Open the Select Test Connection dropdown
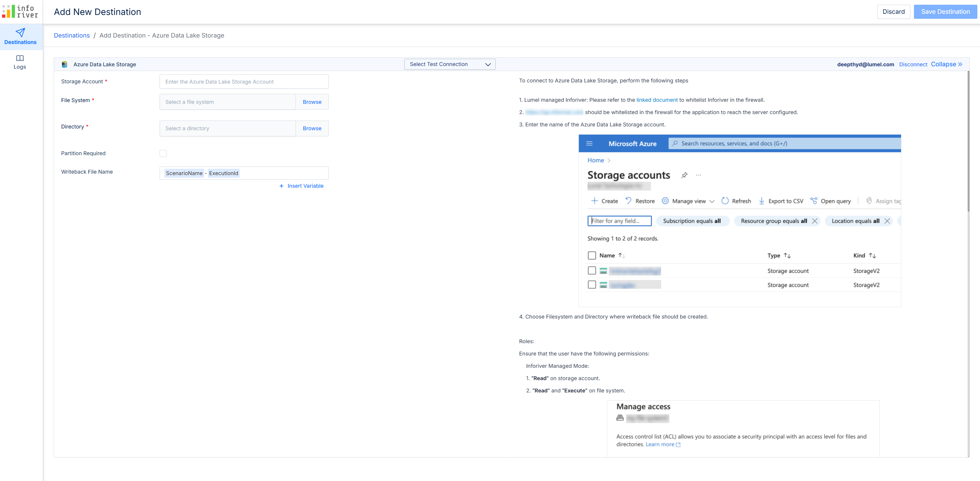The width and height of the screenshot is (980, 481). click(450, 64)
